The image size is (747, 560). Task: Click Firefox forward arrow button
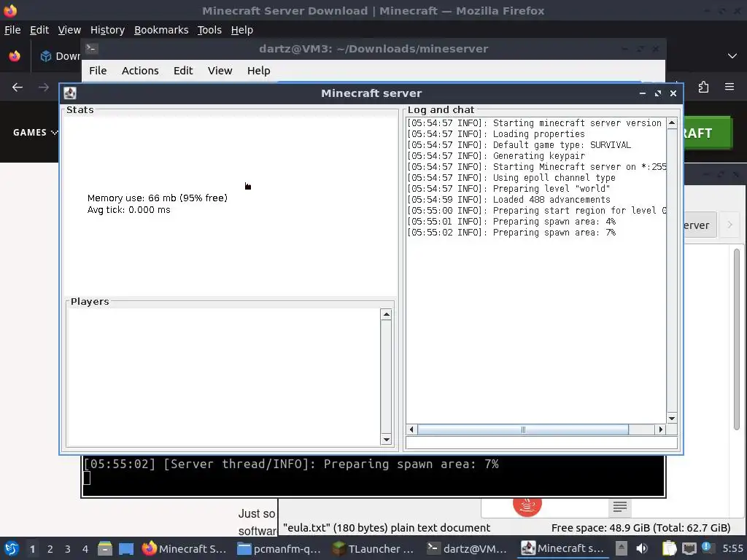pyautogui.click(x=43, y=87)
